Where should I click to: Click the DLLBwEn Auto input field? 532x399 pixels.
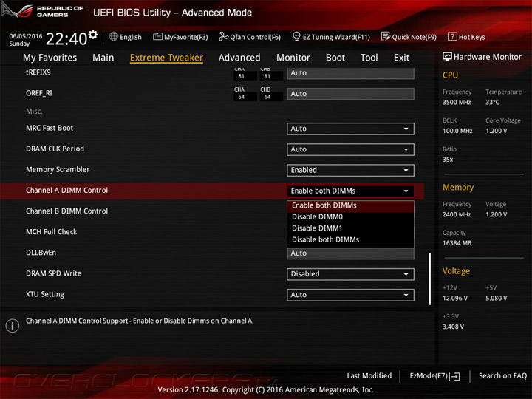pos(350,253)
